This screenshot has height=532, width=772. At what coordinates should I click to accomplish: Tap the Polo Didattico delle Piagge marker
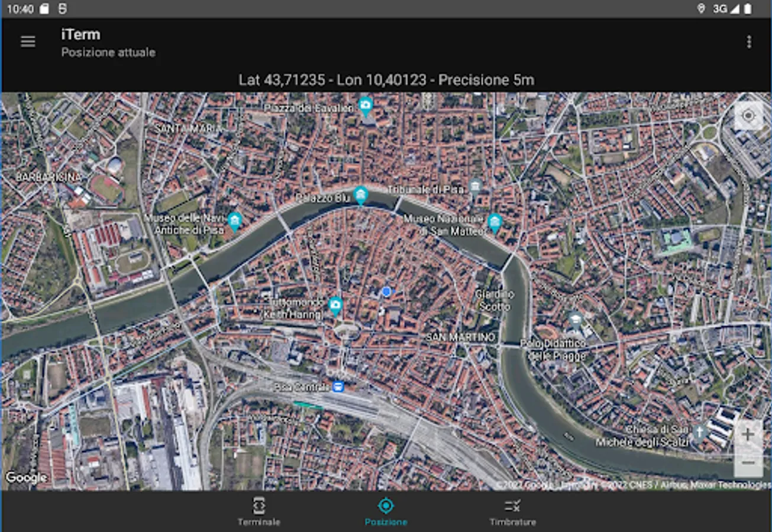click(575, 321)
